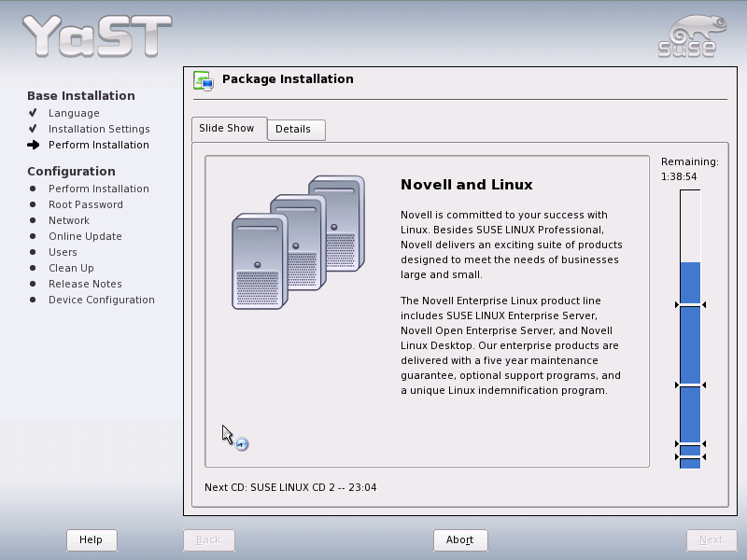Click the bullet next to Root Password
Image resolution: width=747 pixels, height=560 pixels.
click(x=33, y=204)
